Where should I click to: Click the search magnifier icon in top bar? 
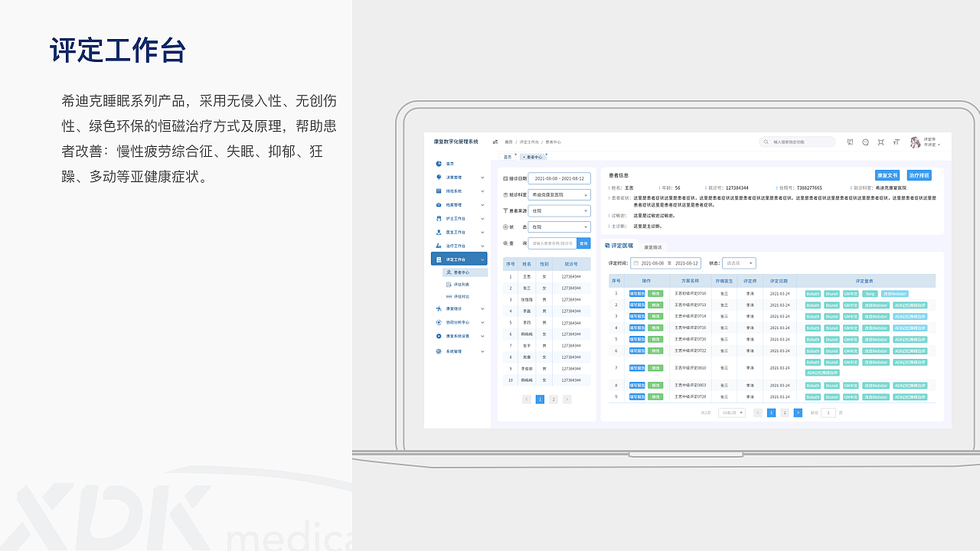coord(766,142)
